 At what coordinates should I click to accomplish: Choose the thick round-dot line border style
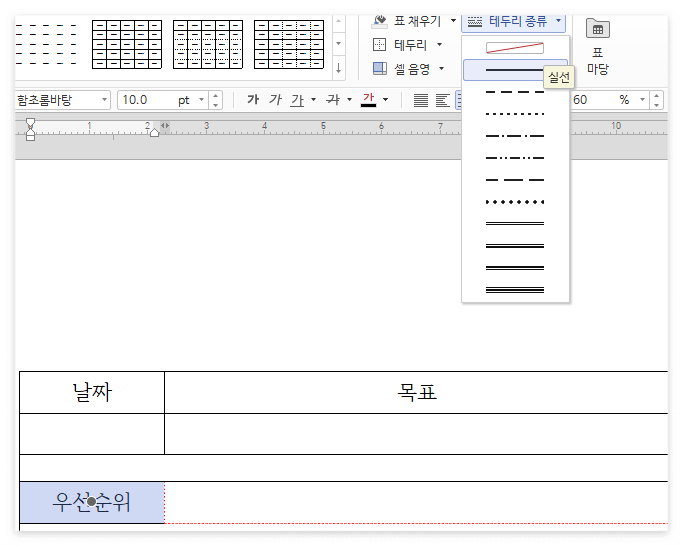[515, 202]
